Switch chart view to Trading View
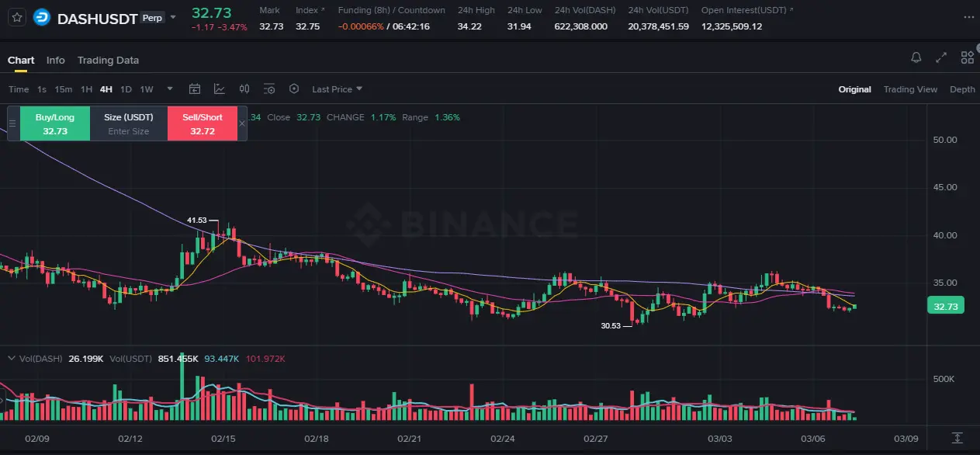The width and height of the screenshot is (980, 455). pos(910,89)
